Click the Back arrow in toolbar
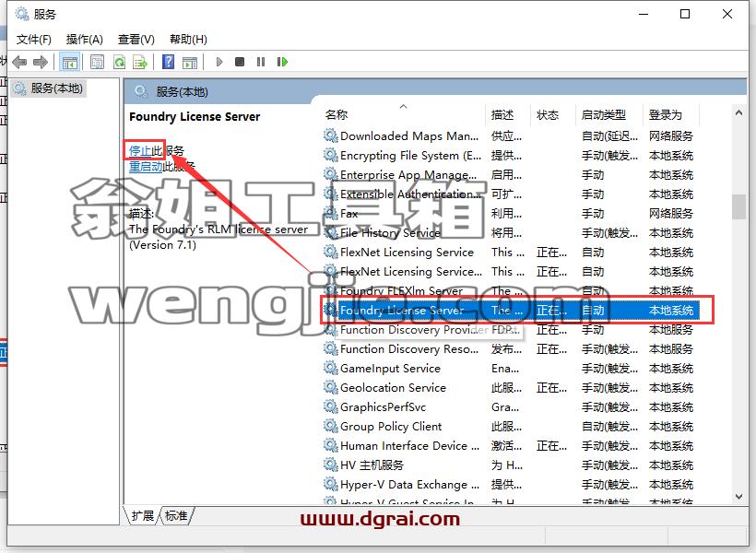Viewport: 756px width, 553px height. [19, 62]
